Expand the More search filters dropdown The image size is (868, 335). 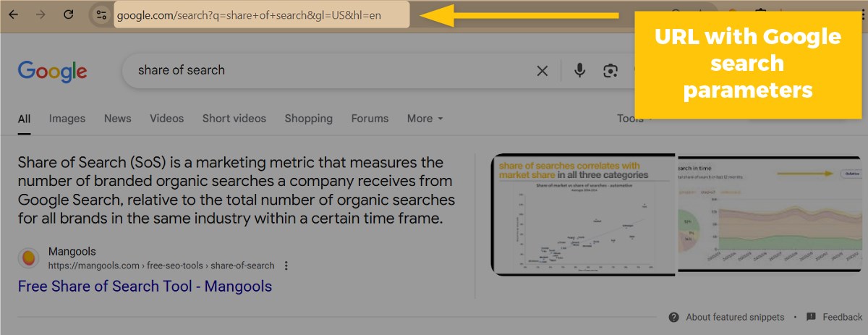[425, 118]
